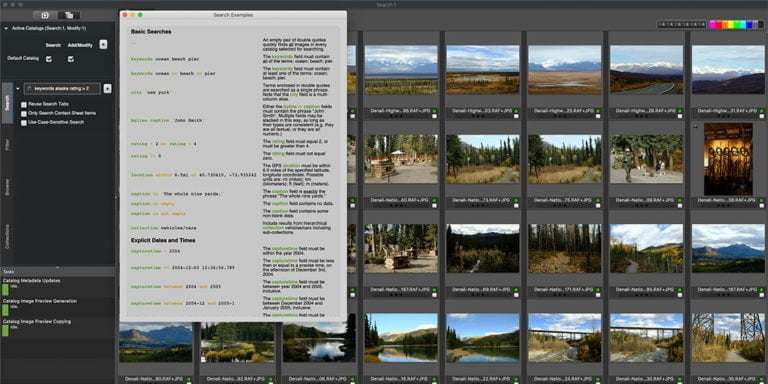Enable Only Search Contact Sheet Items
This screenshot has width=768, height=384.
click(x=24, y=113)
